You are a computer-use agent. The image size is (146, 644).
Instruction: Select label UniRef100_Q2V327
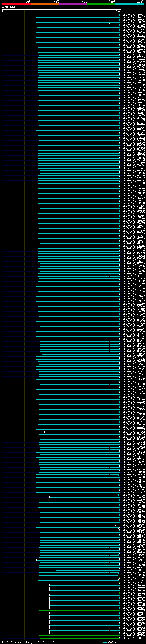click(x=134, y=45)
